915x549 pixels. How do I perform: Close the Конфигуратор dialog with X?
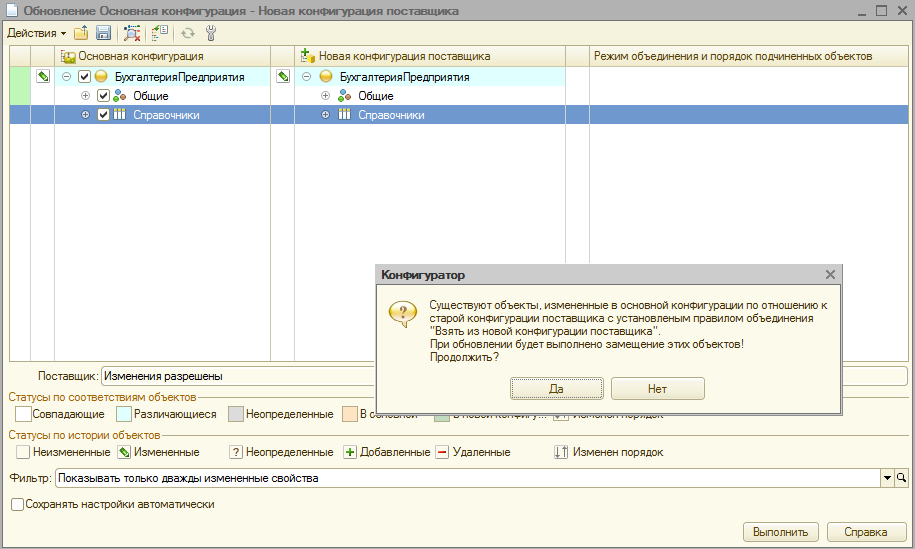tap(830, 275)
